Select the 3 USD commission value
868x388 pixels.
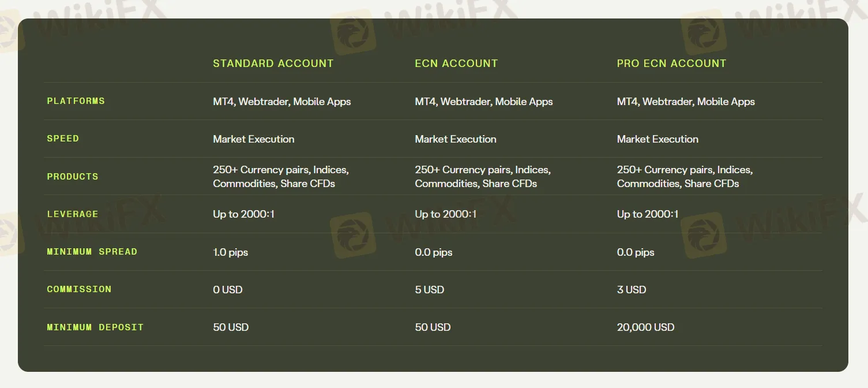632,290
